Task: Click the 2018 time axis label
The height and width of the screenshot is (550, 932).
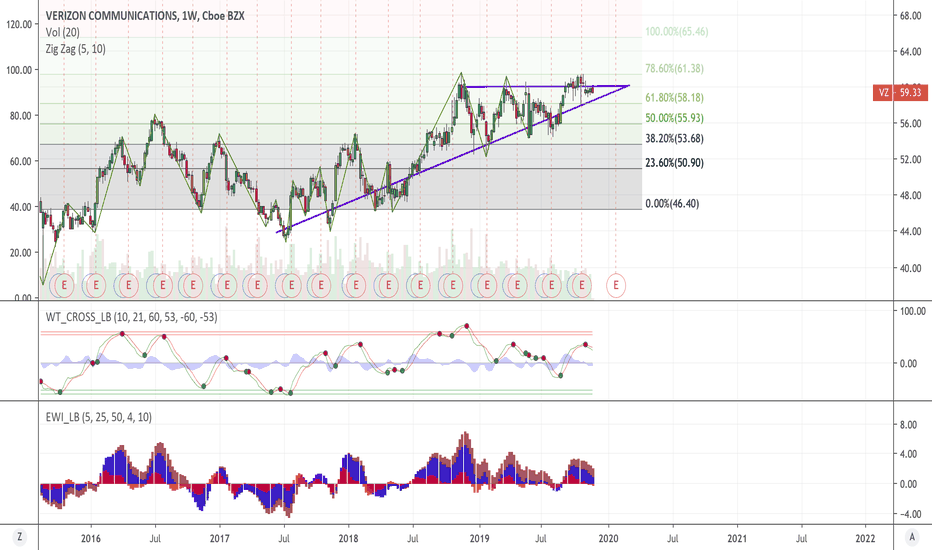Action: 348,539
